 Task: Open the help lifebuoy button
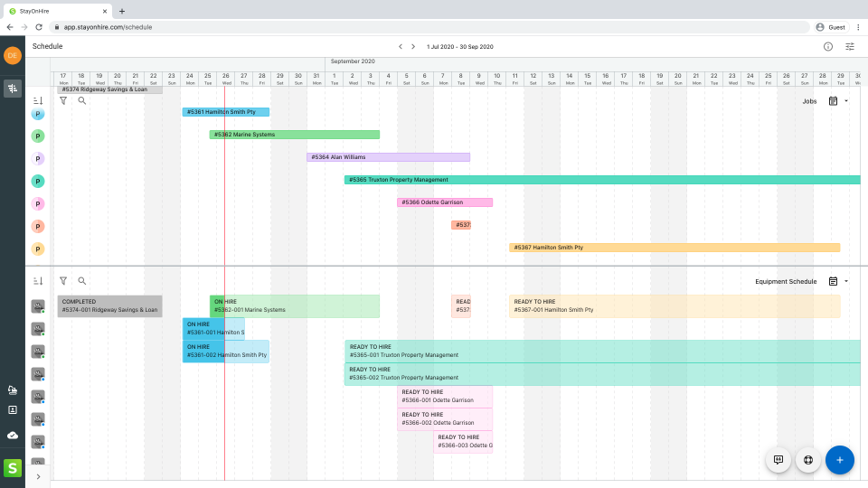point(808,460)
